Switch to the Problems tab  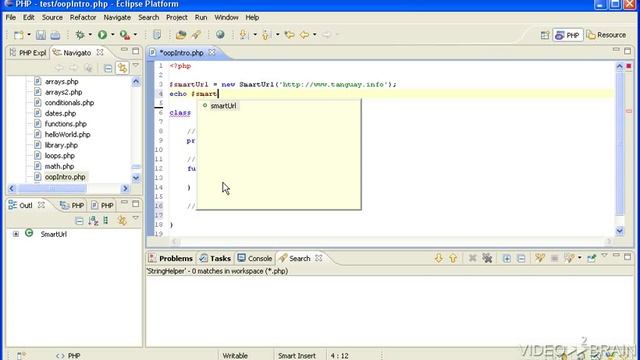pyautogui.click(x=171, y=258)
